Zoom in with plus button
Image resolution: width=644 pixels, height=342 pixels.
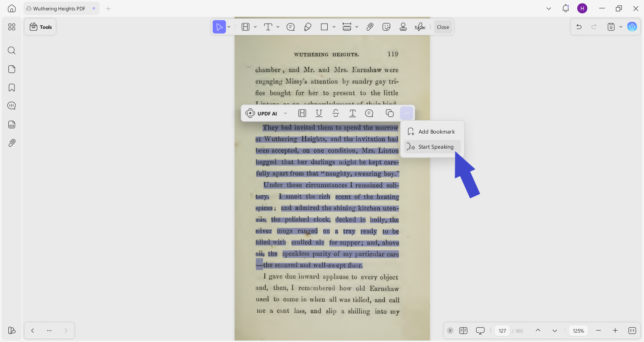click(615, 331)
